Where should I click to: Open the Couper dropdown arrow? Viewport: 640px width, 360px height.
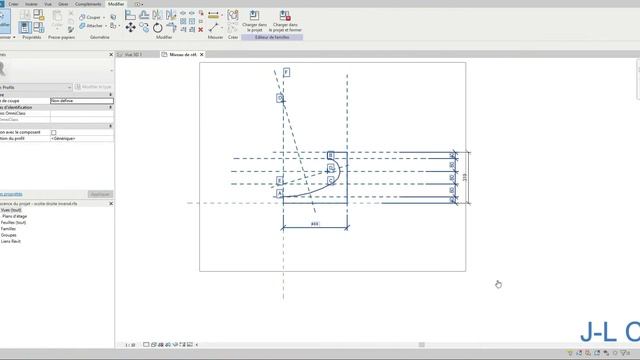coord(104,18)
